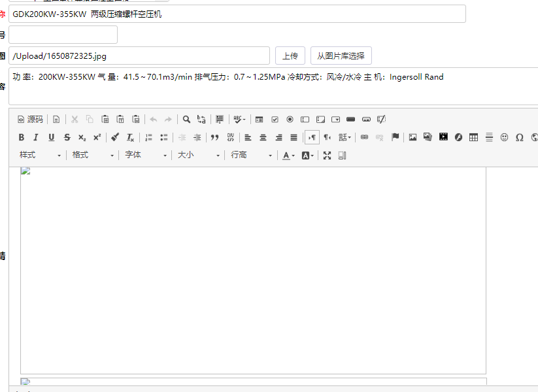Apply strikethrough text formatting
538x392 pixels.
click(67, 137)
